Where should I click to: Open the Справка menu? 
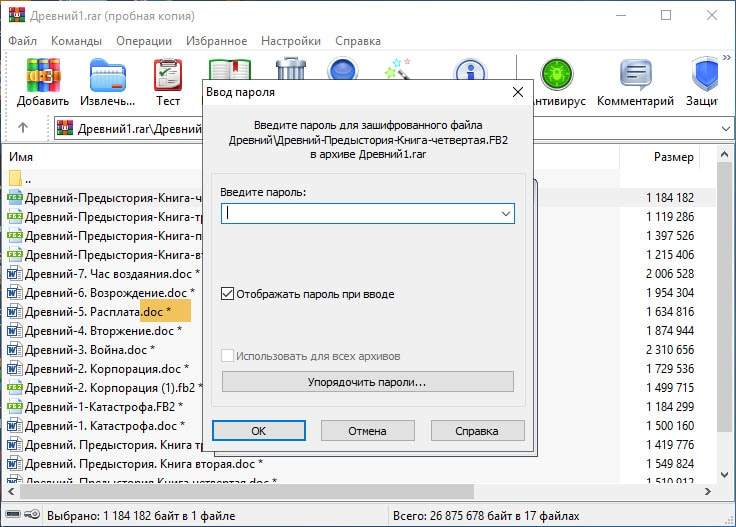(358, 41)
